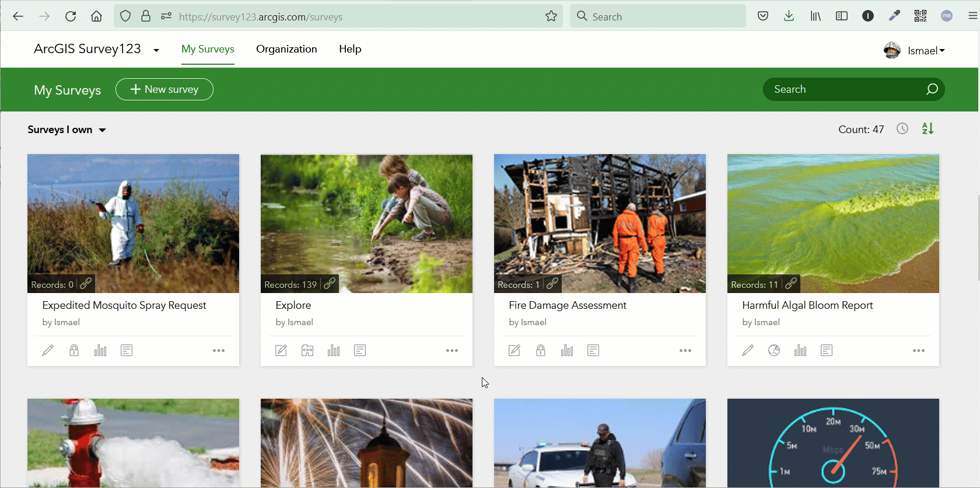This screenshot has width=980, height=488.
Task: Open analyze chart for Fire Damage Assessment
Action: (567, 350)
